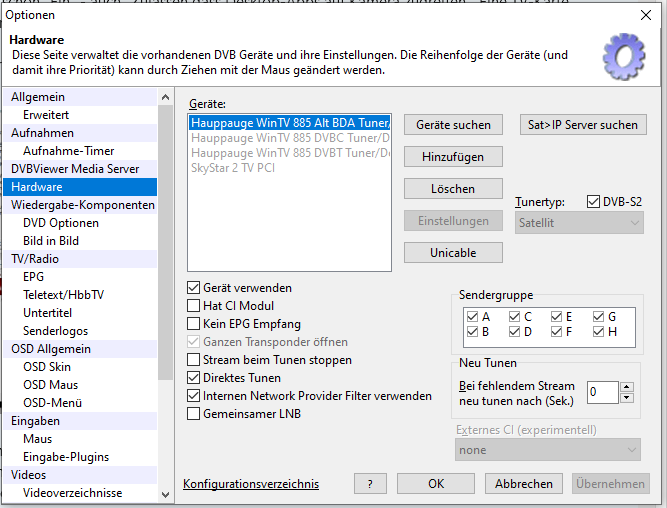Click the Übernehmen button

click(x=610, y=484)
